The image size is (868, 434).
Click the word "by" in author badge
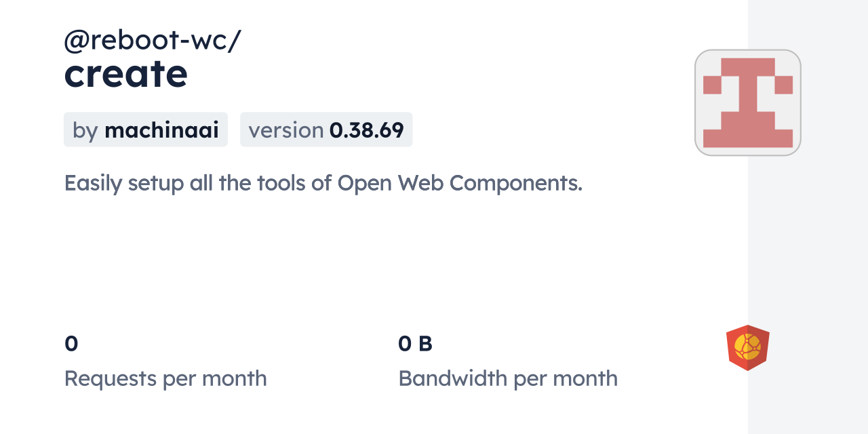point(85,130)
